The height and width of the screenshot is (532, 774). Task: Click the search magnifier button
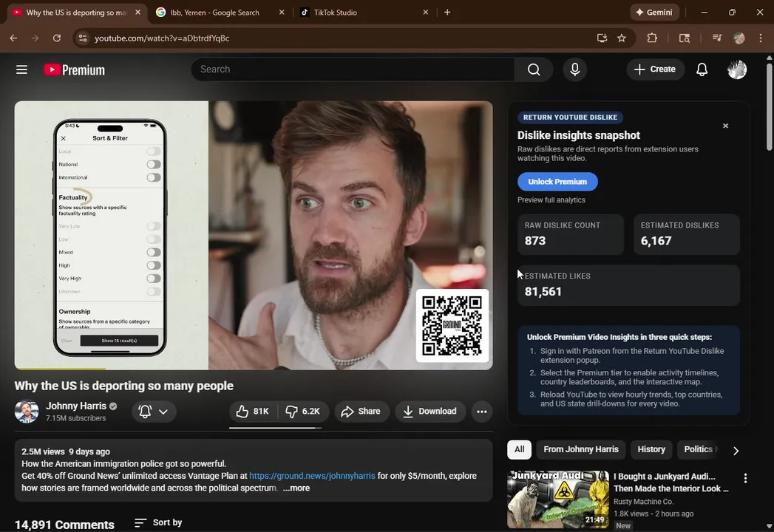coord(534,69)
